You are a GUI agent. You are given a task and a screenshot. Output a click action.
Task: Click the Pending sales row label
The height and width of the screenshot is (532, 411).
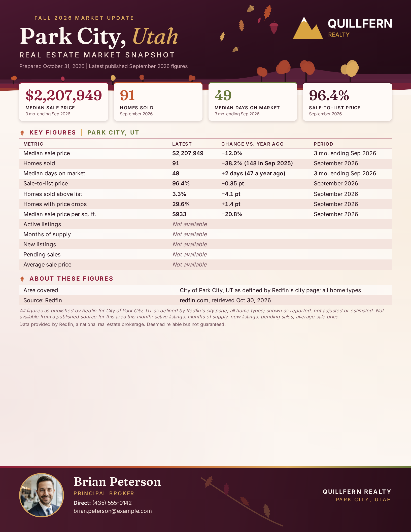tap(42, 254)
